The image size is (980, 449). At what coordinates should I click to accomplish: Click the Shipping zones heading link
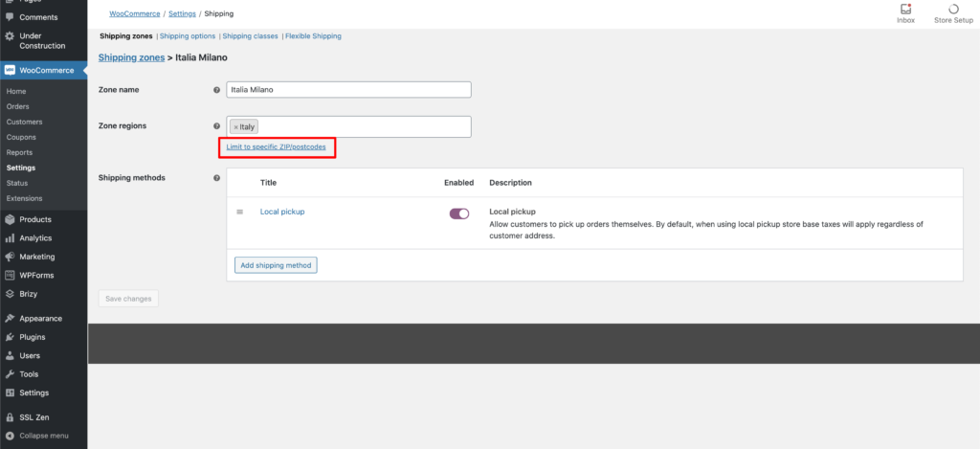[x=131, y=57]
